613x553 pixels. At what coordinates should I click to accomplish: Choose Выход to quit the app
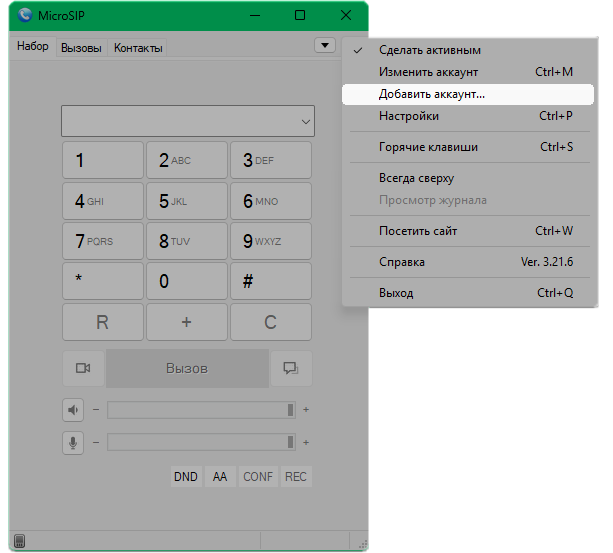click(x=468, y=293)
